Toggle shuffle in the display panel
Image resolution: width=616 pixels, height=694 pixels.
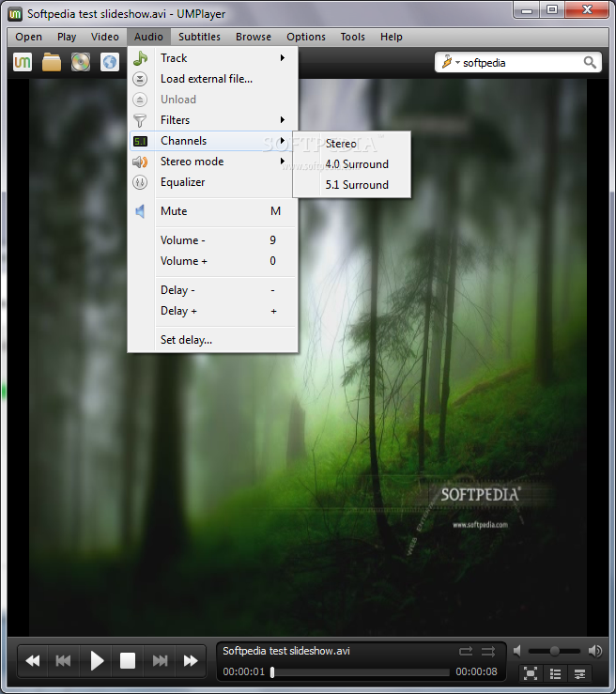click(x=488, y=651)
